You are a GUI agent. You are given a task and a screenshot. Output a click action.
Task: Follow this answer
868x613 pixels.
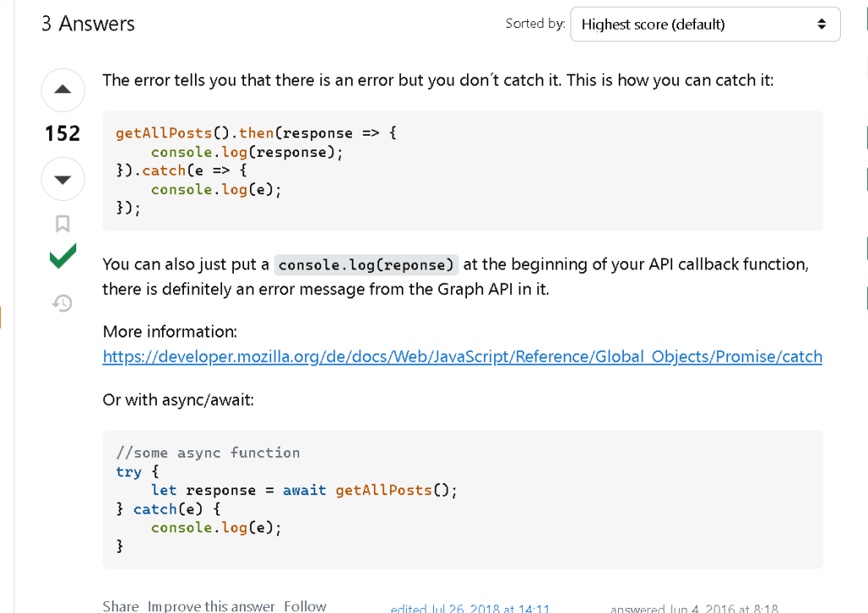[x=305, y=606]
